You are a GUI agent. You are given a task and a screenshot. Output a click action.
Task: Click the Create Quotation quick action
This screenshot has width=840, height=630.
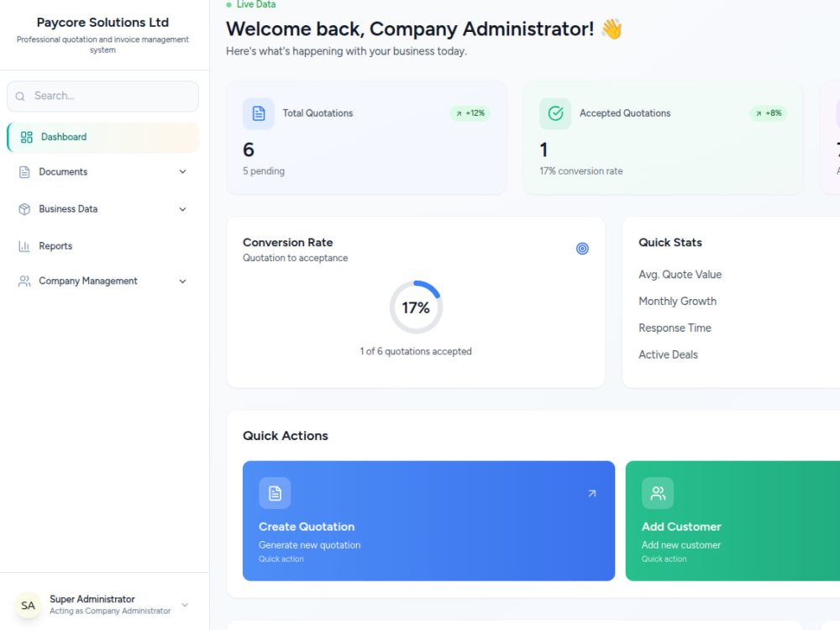pyautogui.click(x=428, y=521)
